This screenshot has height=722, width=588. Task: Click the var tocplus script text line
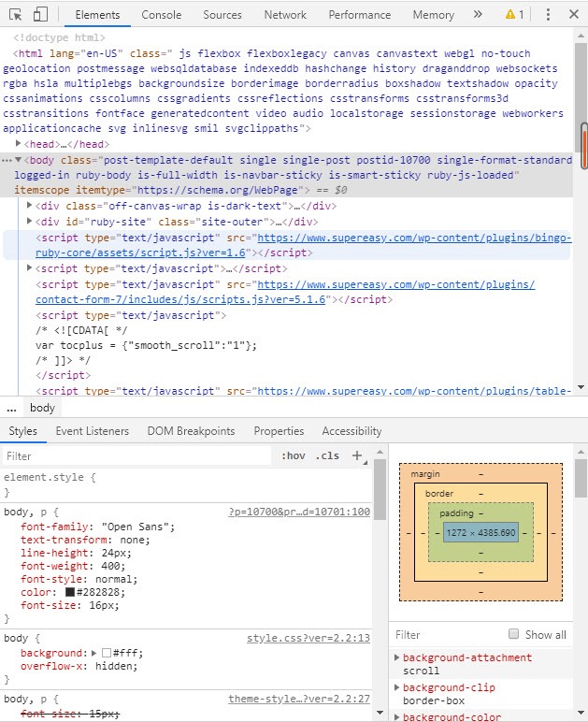pos(146,345)
